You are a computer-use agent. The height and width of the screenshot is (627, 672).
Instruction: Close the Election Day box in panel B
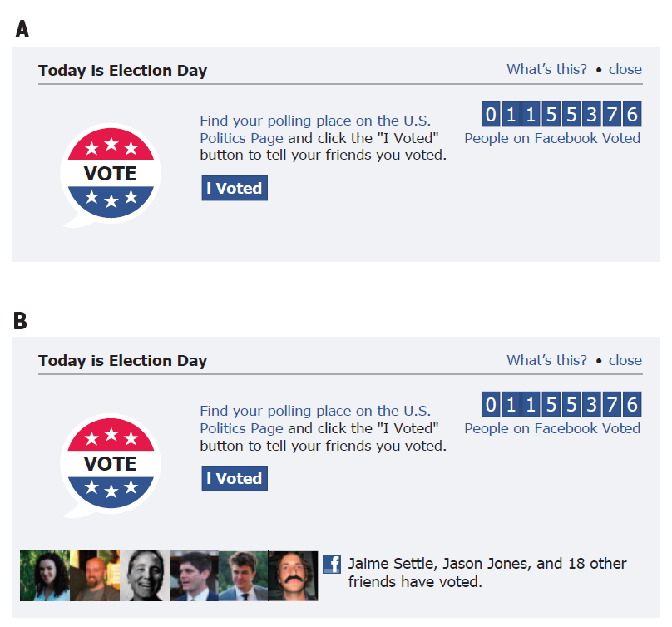pyautogui.click(x=625, y=360)
